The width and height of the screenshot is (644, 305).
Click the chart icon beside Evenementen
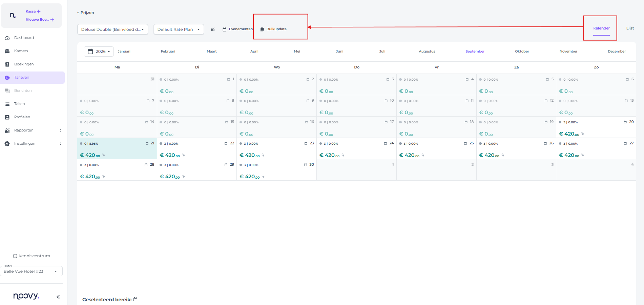pyautogui.click(x=213, y=29)
